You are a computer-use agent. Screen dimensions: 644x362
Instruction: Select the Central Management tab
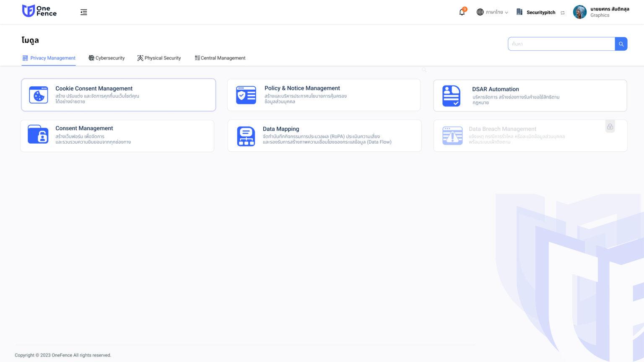click(x=220, y=58)
